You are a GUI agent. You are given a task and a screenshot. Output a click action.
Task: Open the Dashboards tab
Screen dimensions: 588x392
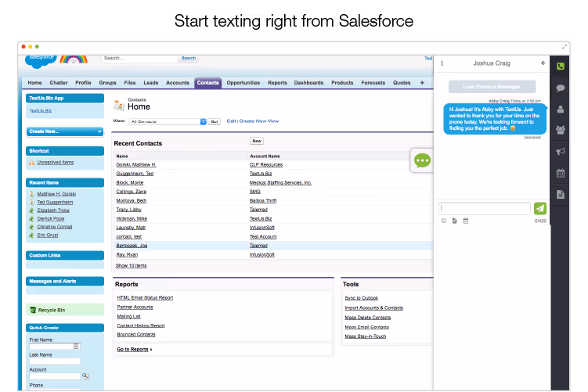coord(308,82)
